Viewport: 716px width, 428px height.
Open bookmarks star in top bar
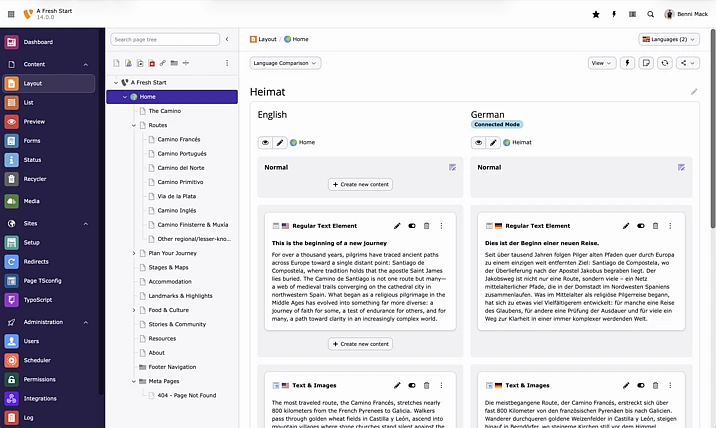click(x=596, y=14)
